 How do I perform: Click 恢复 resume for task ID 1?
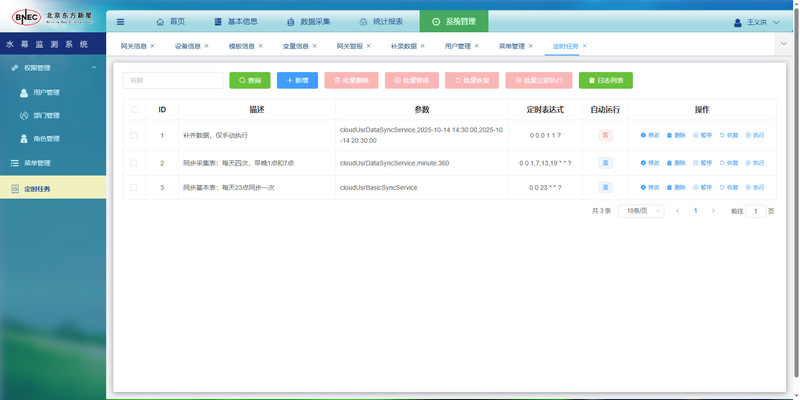[729, 135]
